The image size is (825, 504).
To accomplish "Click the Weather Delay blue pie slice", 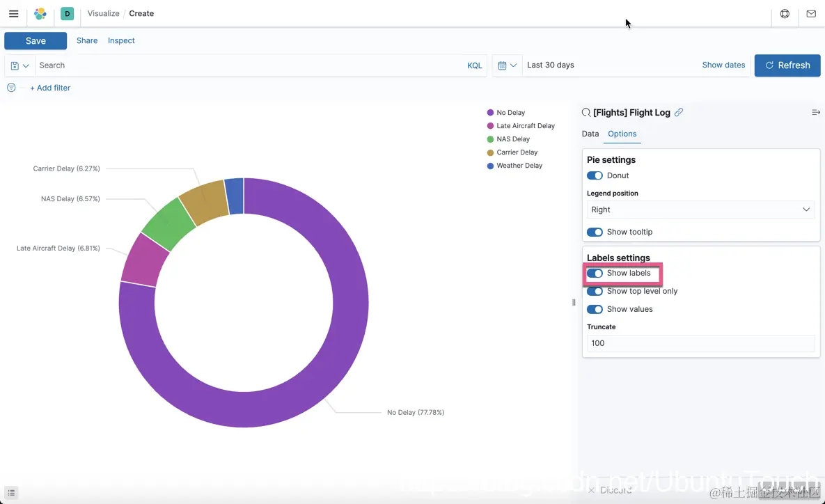I will [x=235, y=196].
